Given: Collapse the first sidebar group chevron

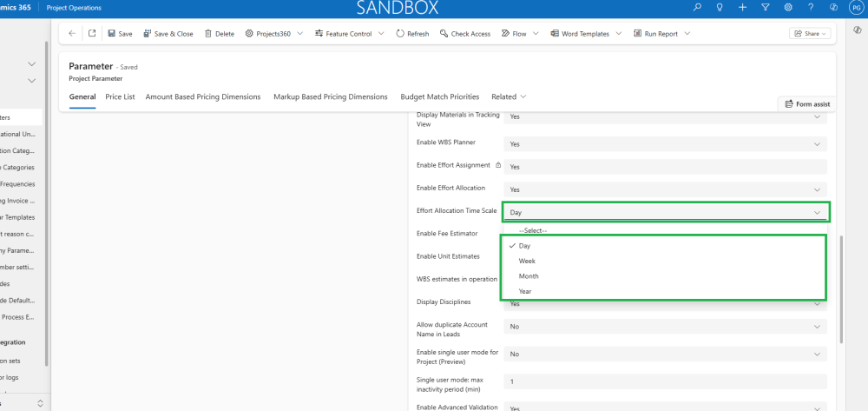Looking at the screenshot, I should coord(31,64).
